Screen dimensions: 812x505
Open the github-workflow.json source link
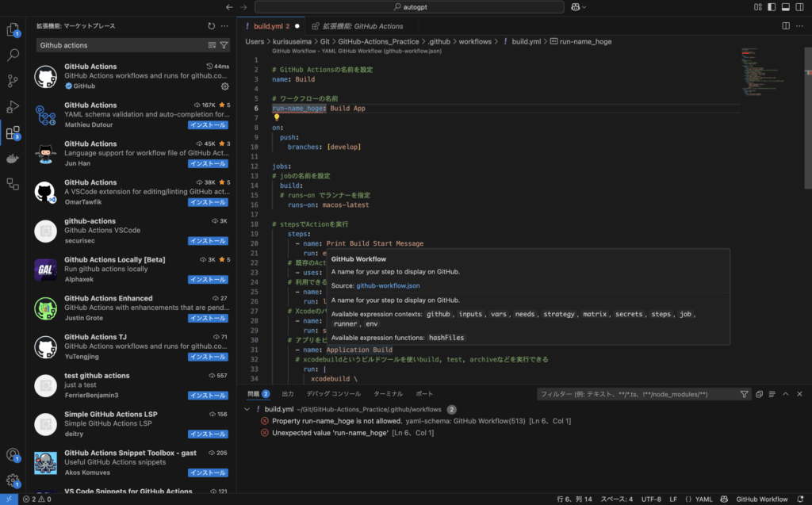click(388, 285)
